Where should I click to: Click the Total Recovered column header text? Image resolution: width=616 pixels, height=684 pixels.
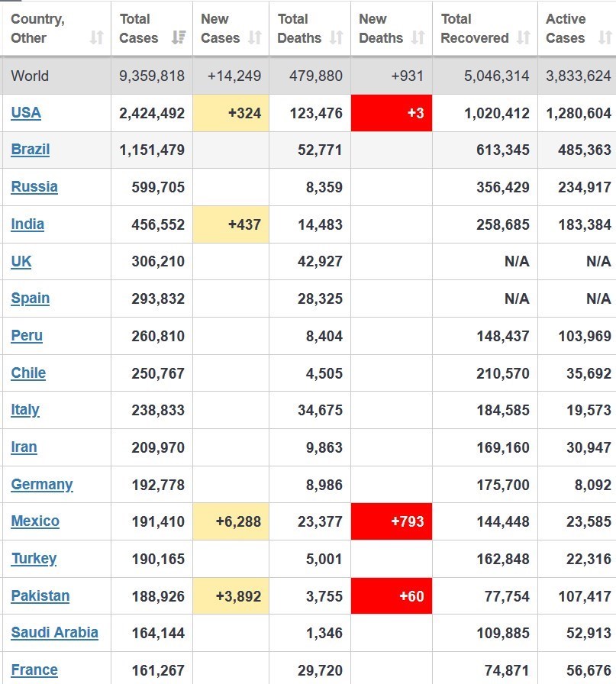(475, 28)
